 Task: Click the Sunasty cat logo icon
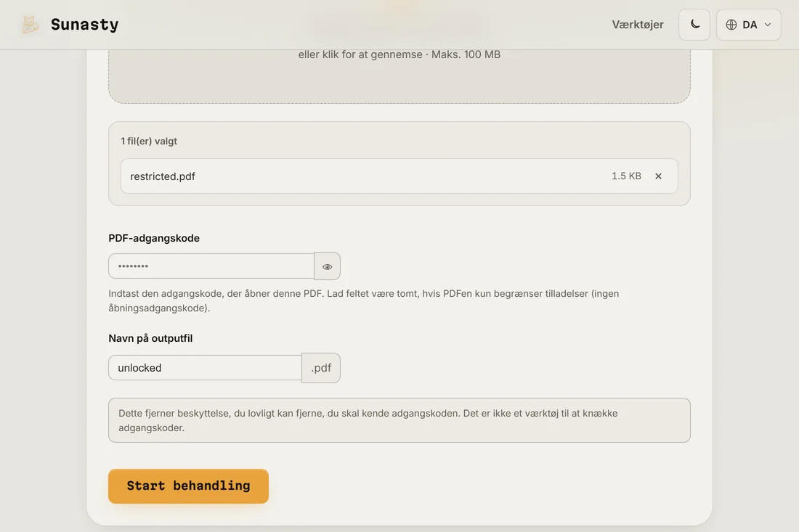30,25
